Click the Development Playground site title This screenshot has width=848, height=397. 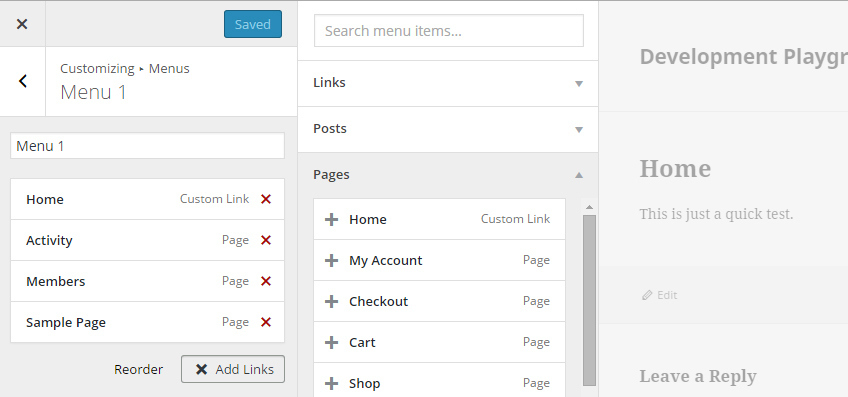tap(744, 56)
